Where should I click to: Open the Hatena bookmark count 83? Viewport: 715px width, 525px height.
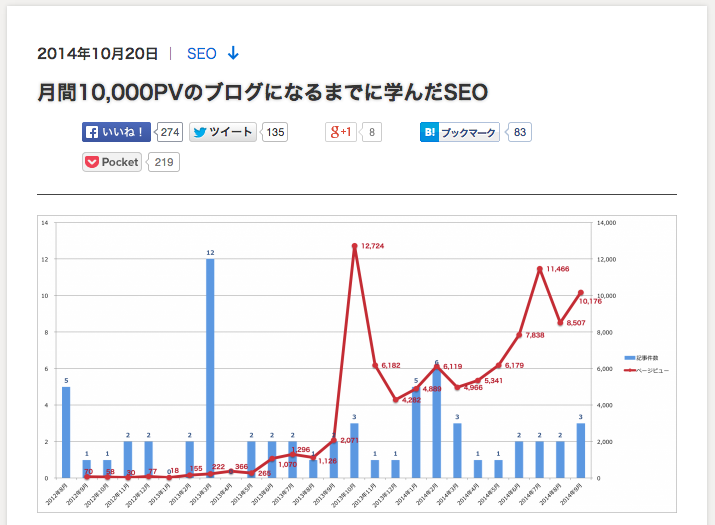tap(519, 132)
